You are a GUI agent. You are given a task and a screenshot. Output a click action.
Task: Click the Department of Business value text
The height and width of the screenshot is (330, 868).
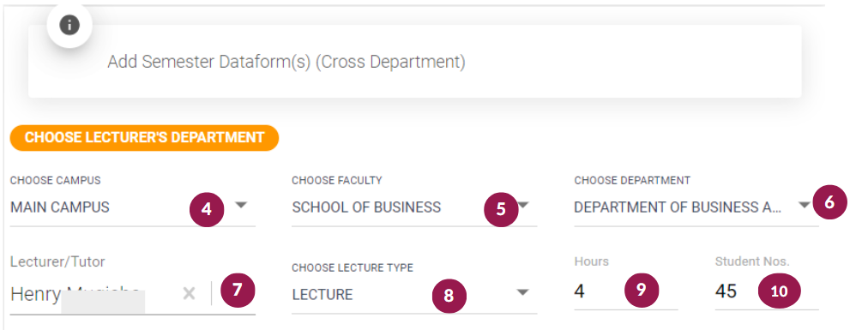pos(678,207)
